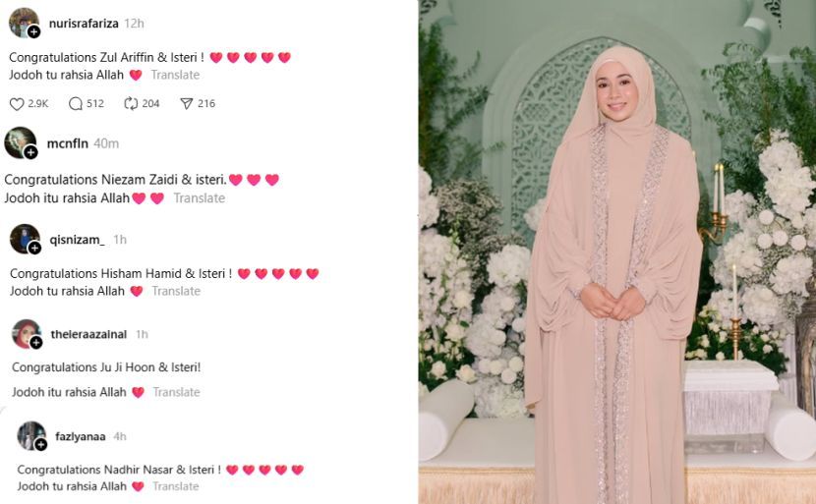Follow fazlyanaa using plus badge
This screenshot has width=816, height=504.
tap(40, 444)
